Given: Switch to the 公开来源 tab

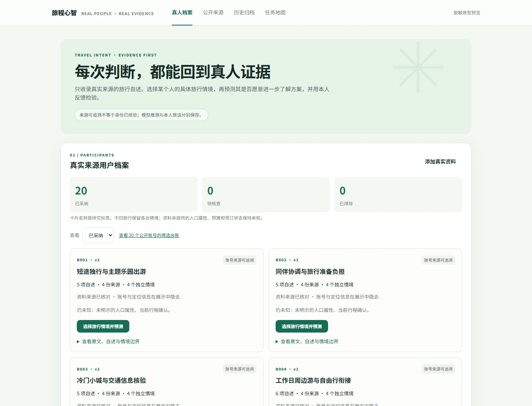Looking at the screenshot, I should tap(213, 13).
